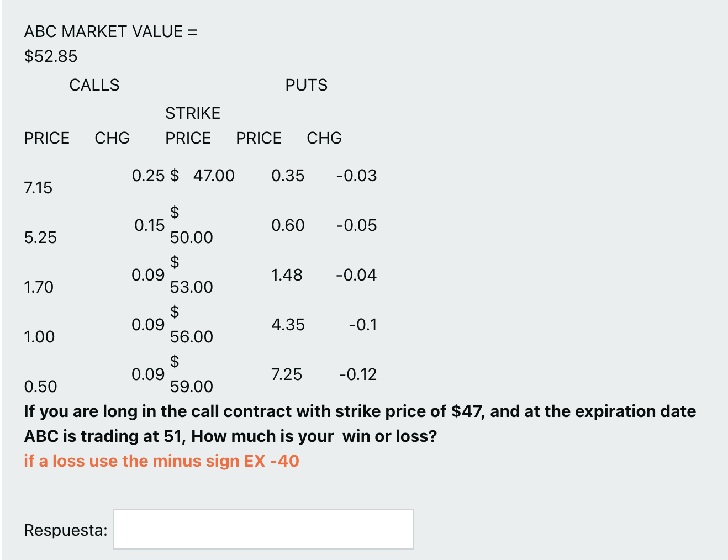Select the 0.35 put price

click(x=288, y=175)
